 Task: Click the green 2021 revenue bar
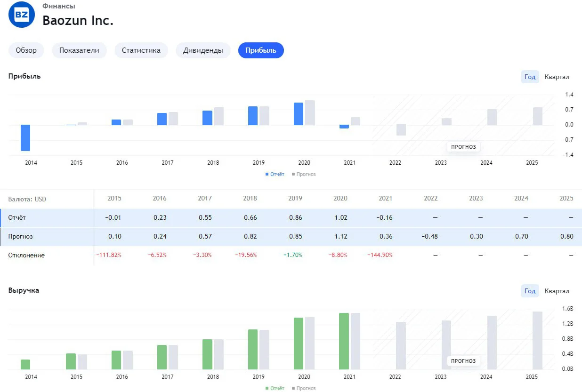click(x=344, y=341)
